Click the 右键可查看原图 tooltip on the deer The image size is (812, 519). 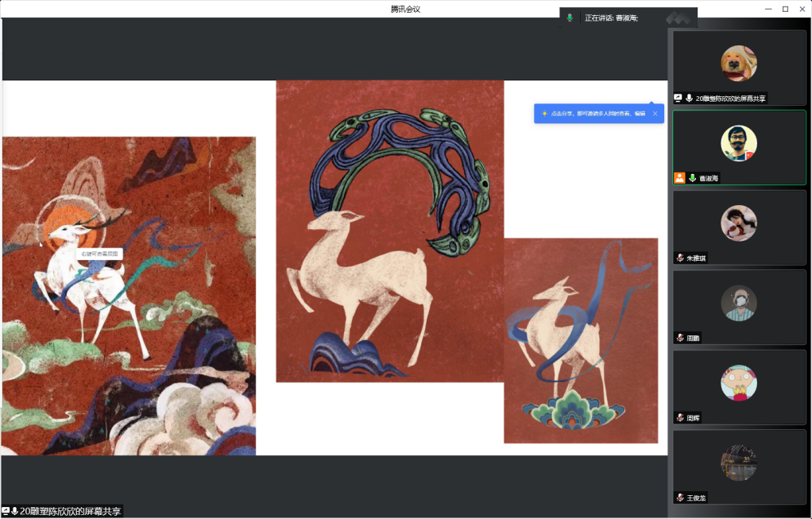coord(100,254)
